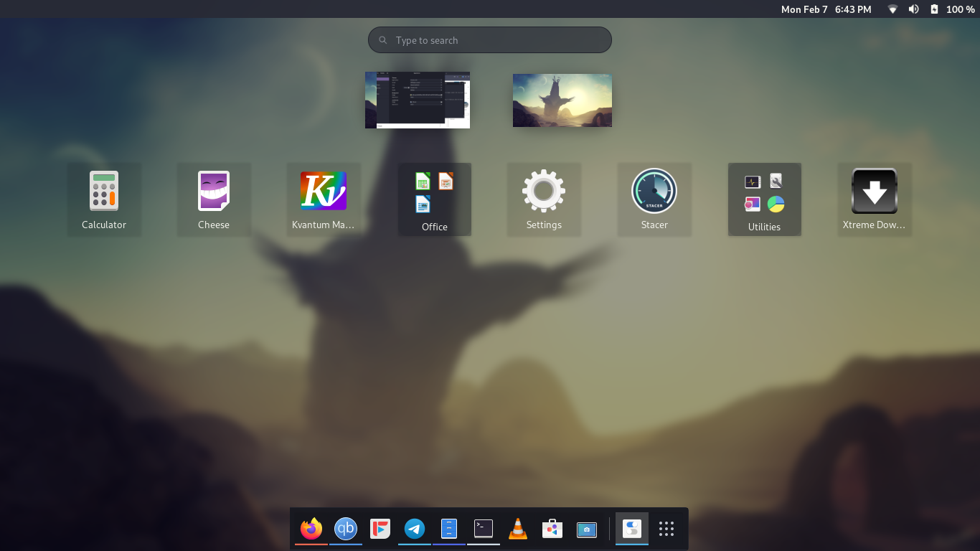Open the GNOME Settings app
The image size is (980, 551).
click(x=544, y=192)
